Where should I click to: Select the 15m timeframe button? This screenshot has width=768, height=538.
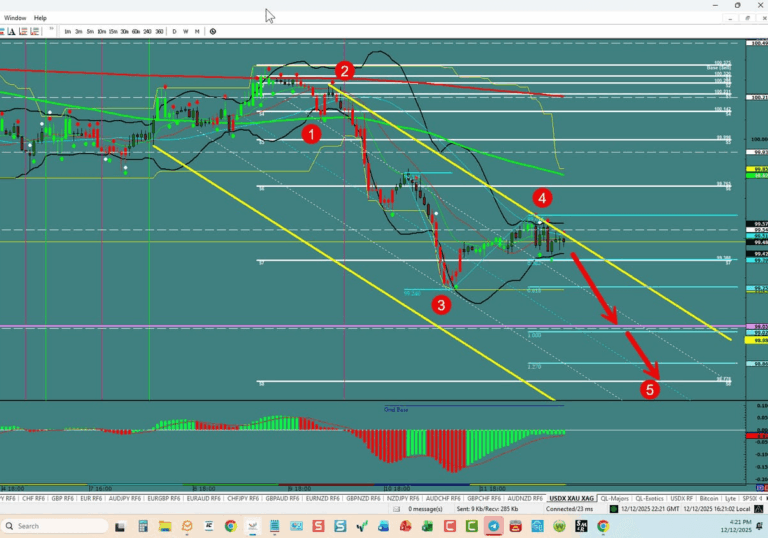113,31
